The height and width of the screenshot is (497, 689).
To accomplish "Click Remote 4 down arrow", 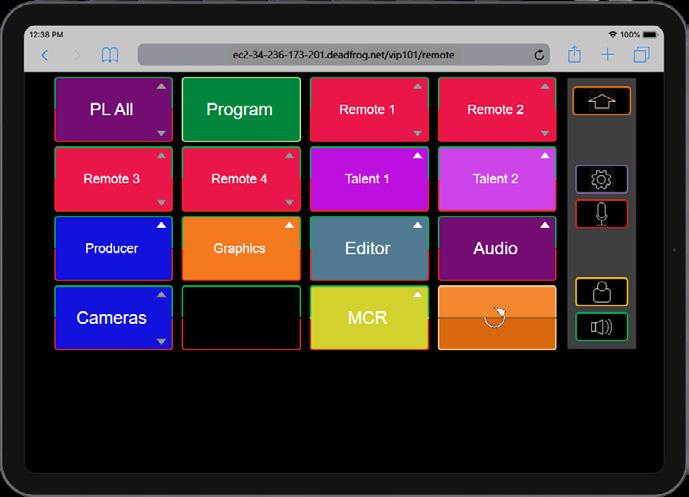I will point(289,203).
